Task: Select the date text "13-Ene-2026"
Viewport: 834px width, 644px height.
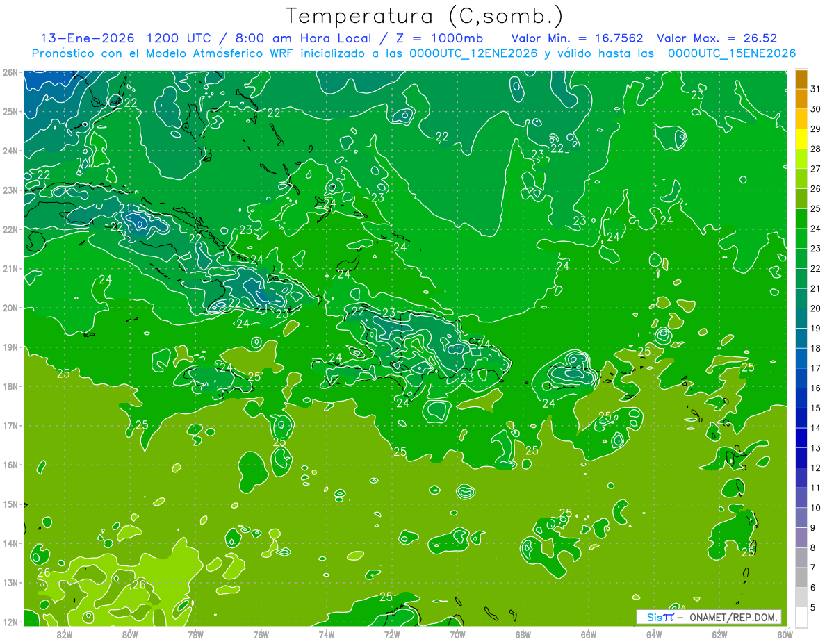Action: tap(88, 38)
